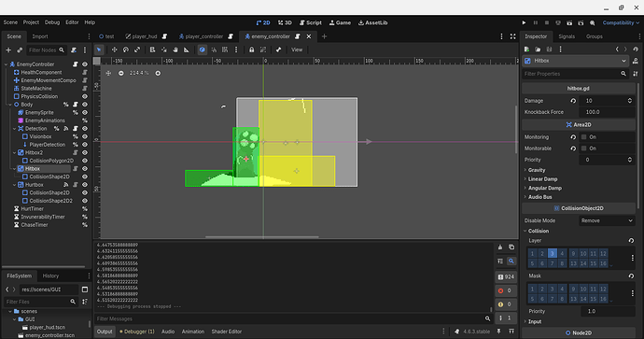644x339 pixels.
Task: Toggle warning messages filter in Output
Action: click(x=506, y=304)
